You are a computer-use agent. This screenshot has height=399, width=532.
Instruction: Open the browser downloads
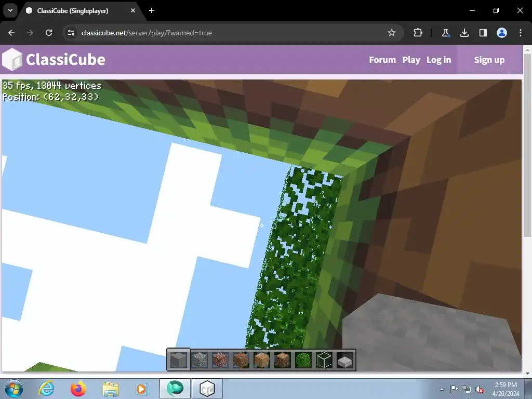[x=464, y=33]
